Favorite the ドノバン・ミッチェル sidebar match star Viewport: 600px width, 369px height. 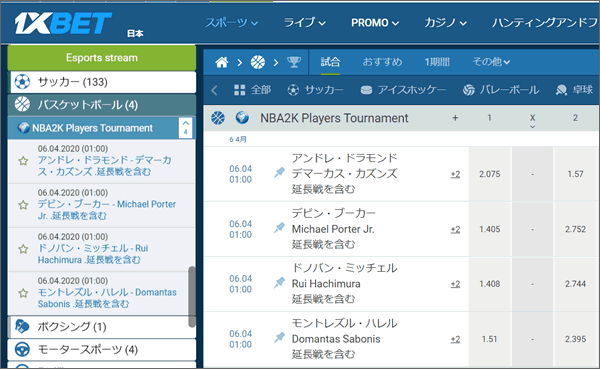(x=23, y=249)
